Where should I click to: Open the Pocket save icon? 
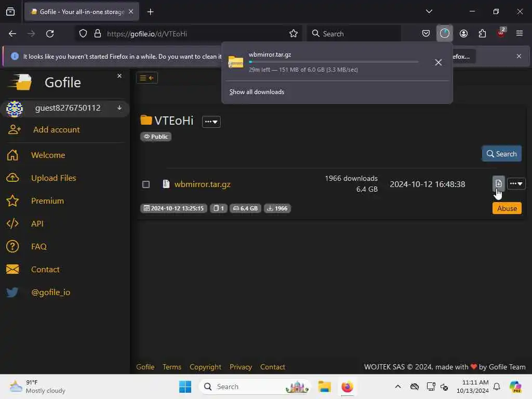tap(426, 34)
